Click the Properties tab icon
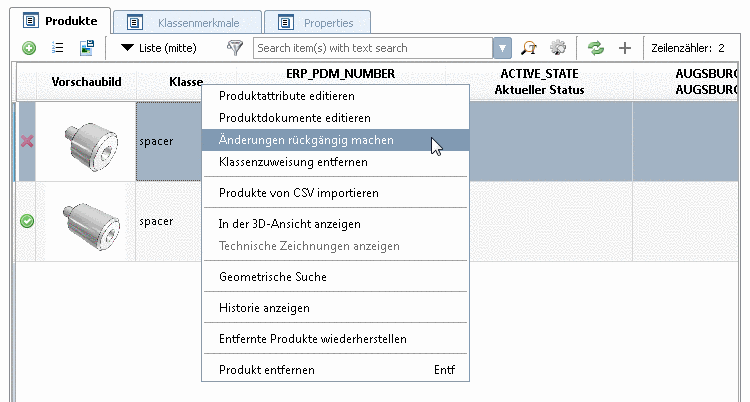Screen dimensions: 750x402 [286, 22]
